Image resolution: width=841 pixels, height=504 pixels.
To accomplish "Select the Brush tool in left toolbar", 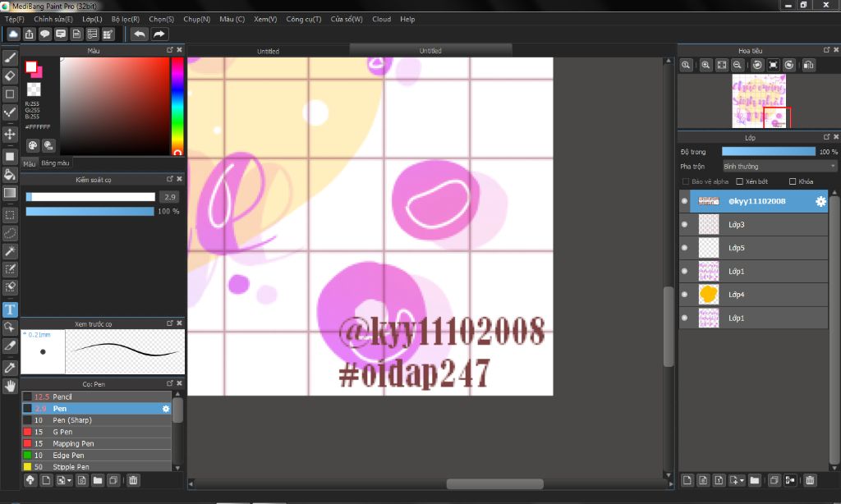I will tap(10, 57).
